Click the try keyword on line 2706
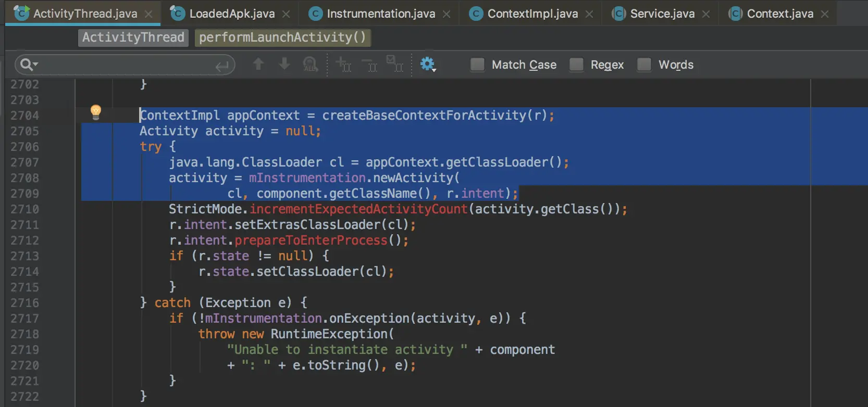The height and width of the screenshot is (407, 868). (x=151, y=147)
